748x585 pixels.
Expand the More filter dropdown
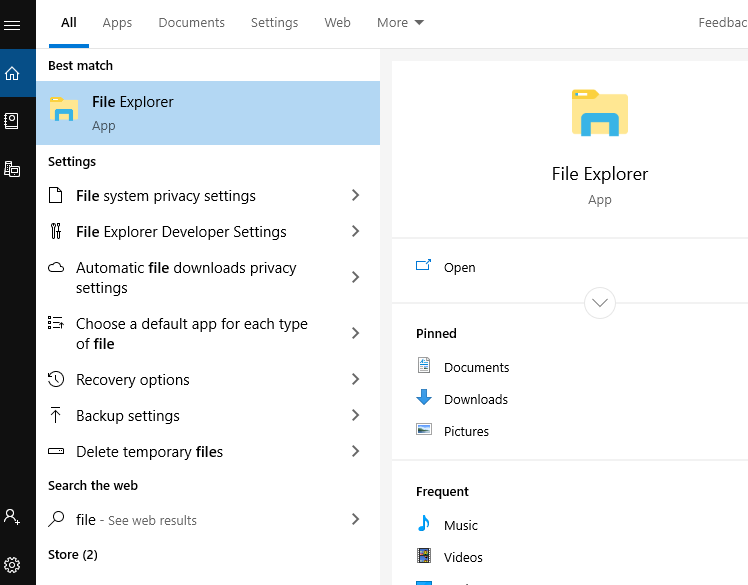[400, 23]
